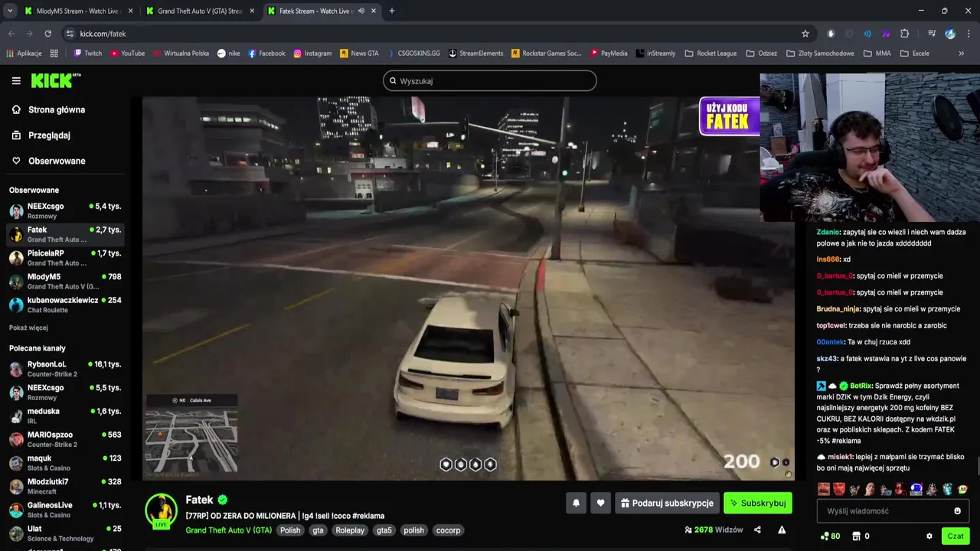Open kubanowaczkiewicz channel
This screenshot has width=980, height=551.
65,305
